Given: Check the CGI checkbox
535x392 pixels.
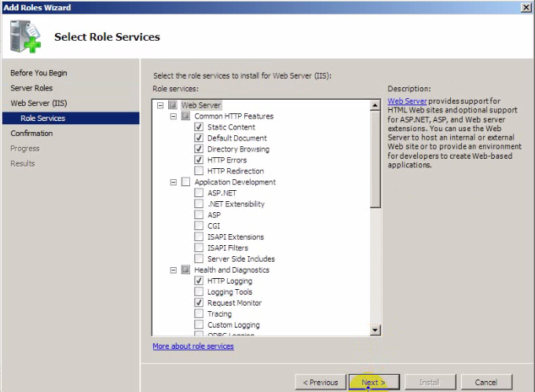Looking at the screenshot, I should tap(199, 225).
